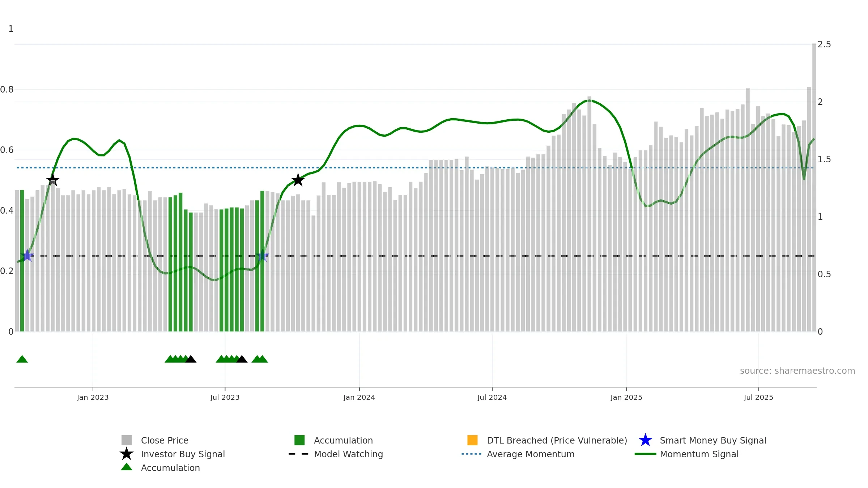Click the blue star Smart Money legend icon
868x488 pixels.
click(645, 440)
